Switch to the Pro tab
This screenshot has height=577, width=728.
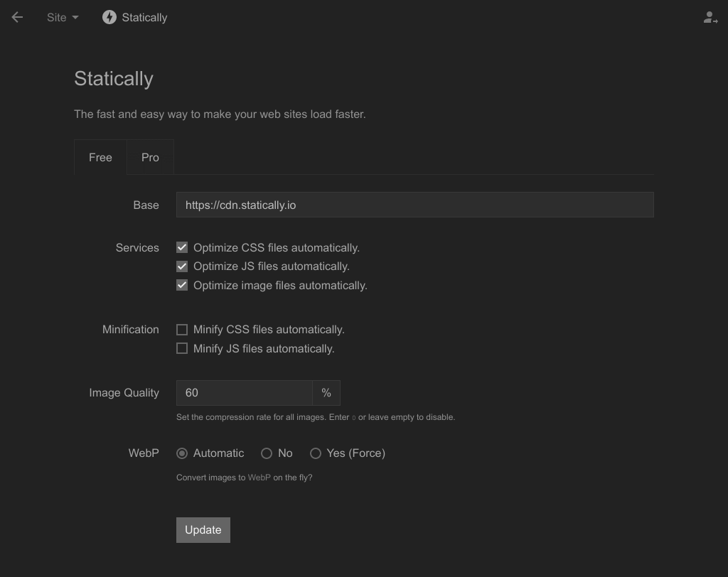coord(150,157)
